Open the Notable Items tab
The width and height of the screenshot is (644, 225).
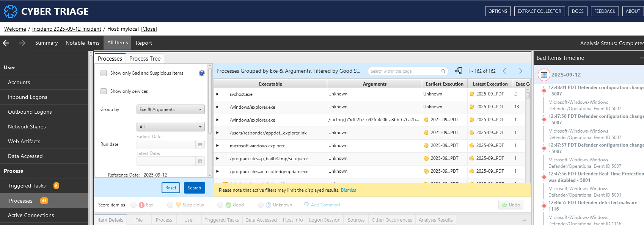click(82, 43)
